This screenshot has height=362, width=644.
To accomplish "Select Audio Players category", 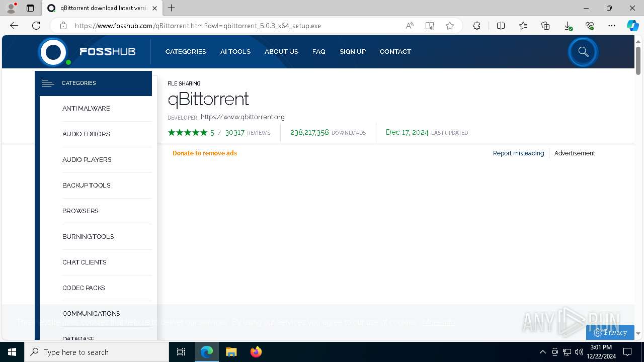I will pos(87,160).
